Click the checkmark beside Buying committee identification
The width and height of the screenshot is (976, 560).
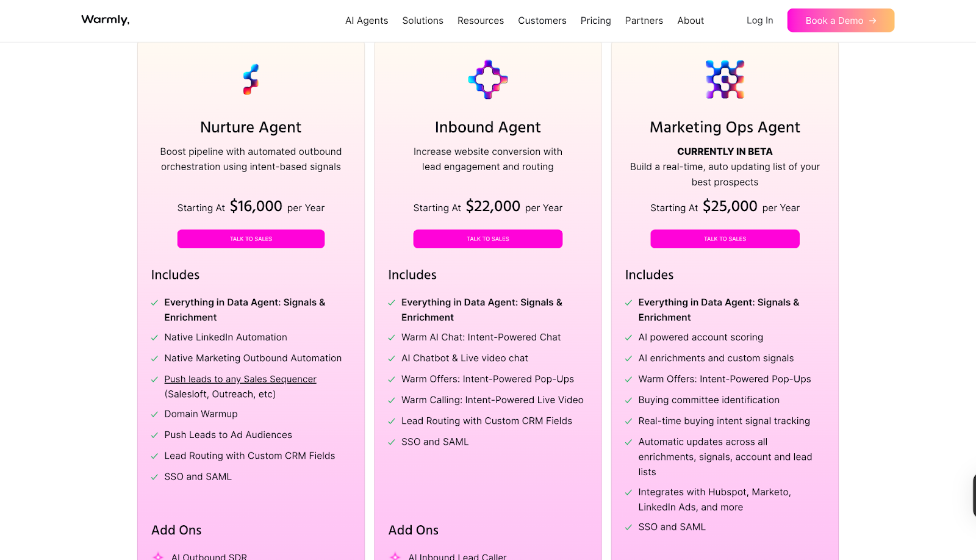(628, 401)
